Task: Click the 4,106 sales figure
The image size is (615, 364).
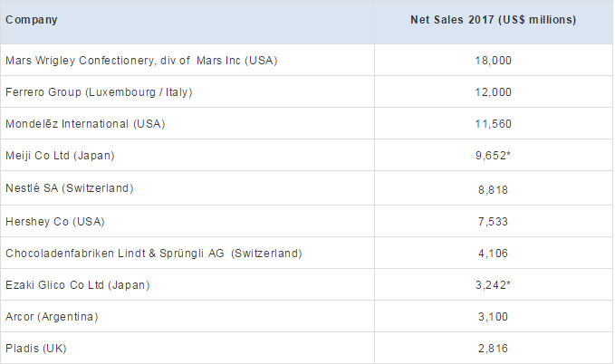Action: tap(494, 253)
